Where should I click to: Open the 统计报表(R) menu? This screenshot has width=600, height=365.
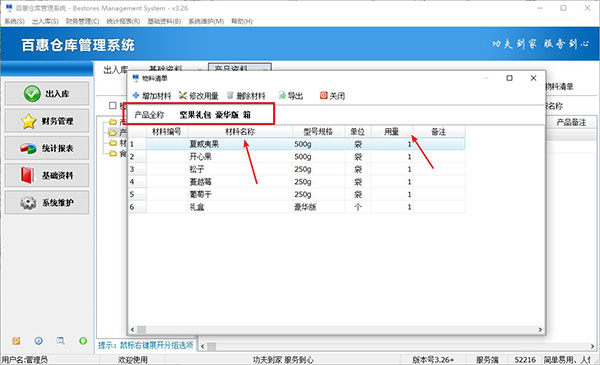point(123,21)
